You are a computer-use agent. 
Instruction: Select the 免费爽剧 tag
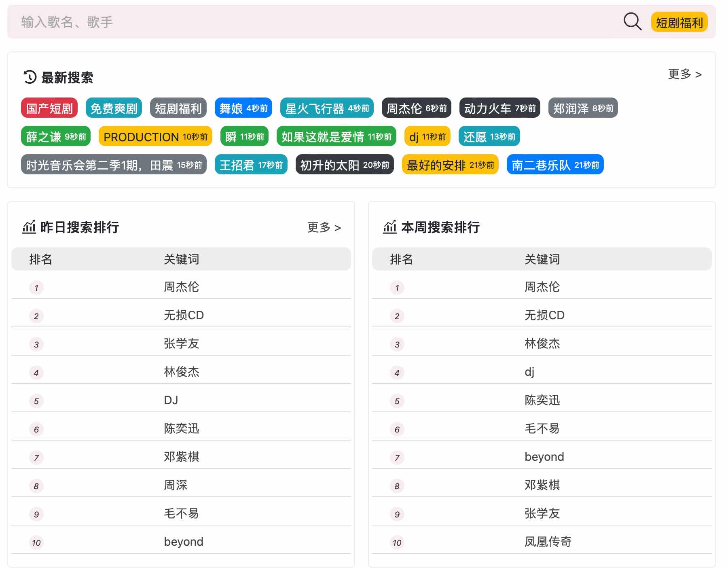[x=114, y=108]
